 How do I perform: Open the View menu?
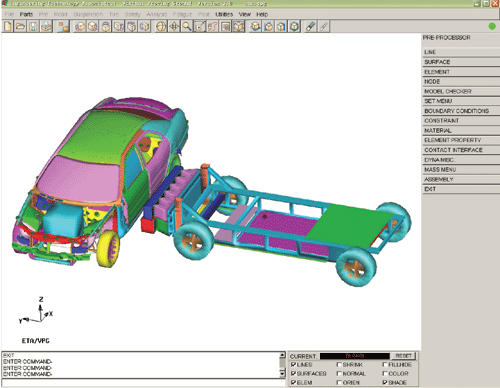[245, 14]
